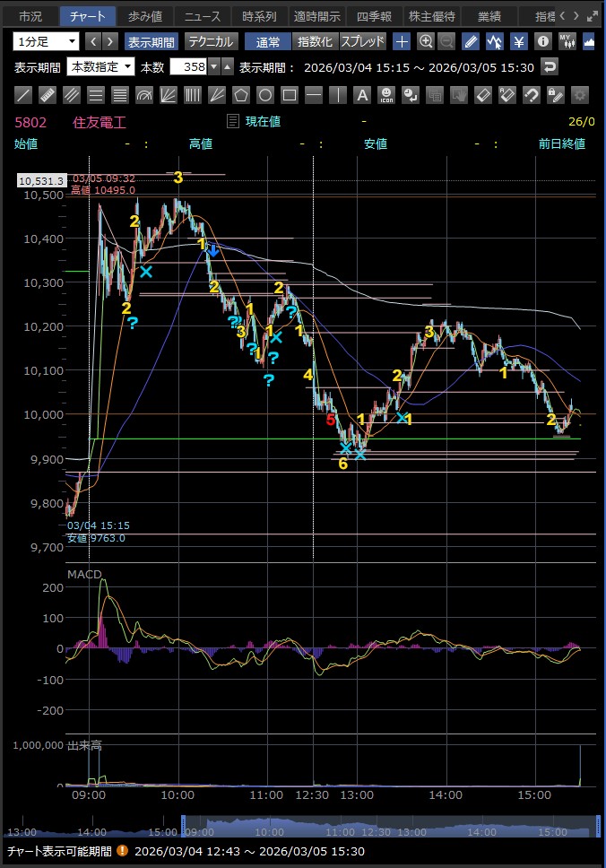Screen dimensions: 606x868
Task: Switch to 指数化 display mode
Action: (x=315, y=41)
